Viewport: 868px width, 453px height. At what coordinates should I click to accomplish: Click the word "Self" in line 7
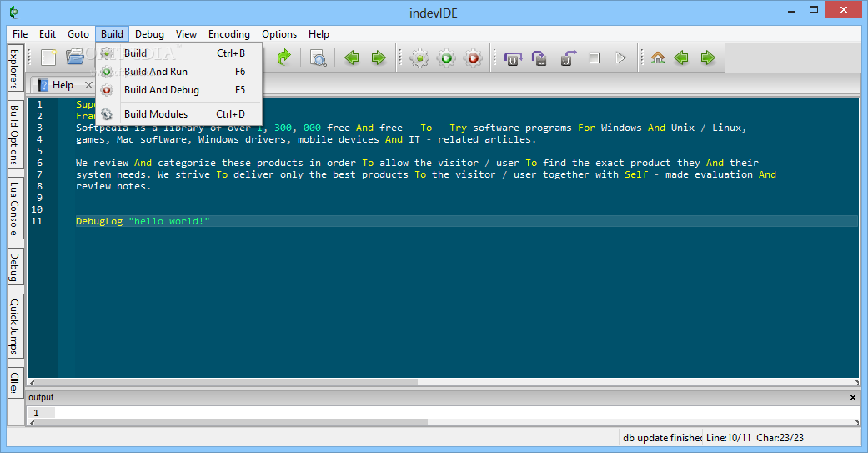636,174
